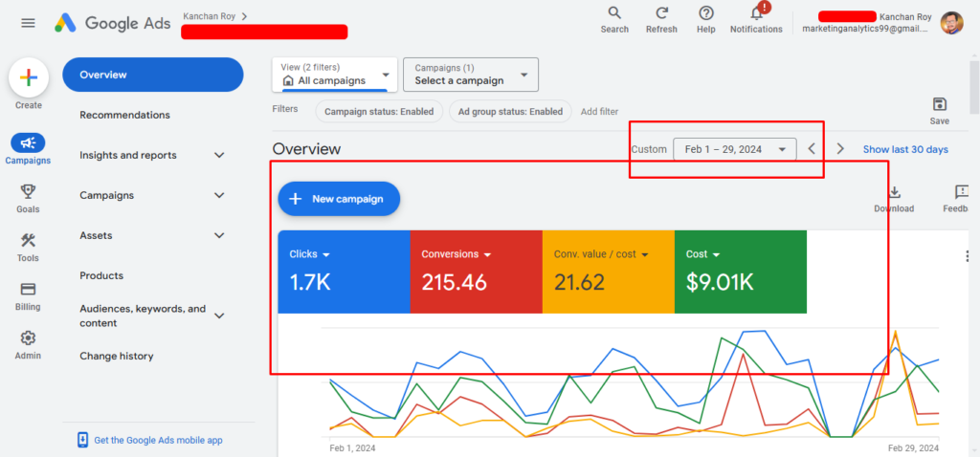This screenshot has width=980, height=457.
Task: Click Add filter
Action: point(599,112)
